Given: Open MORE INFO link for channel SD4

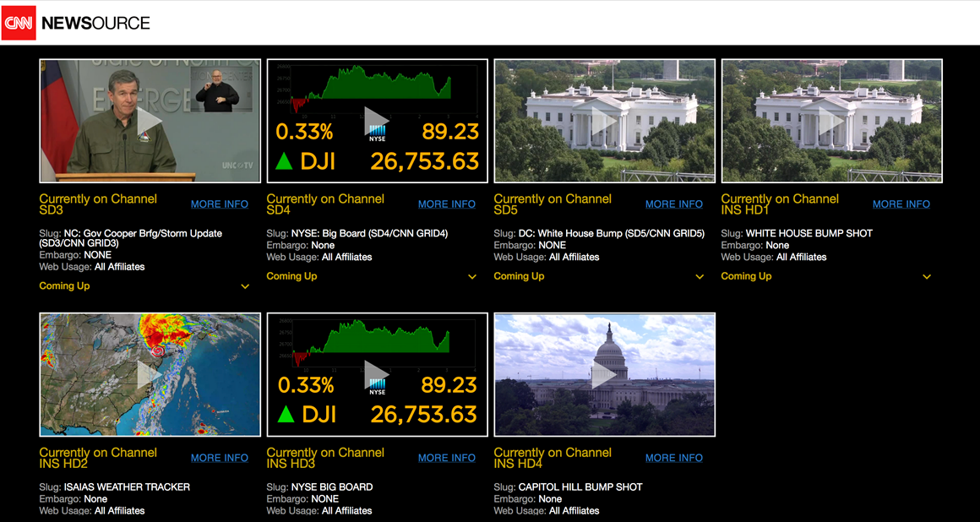Looking at the screenshot, I should (447, 204).
